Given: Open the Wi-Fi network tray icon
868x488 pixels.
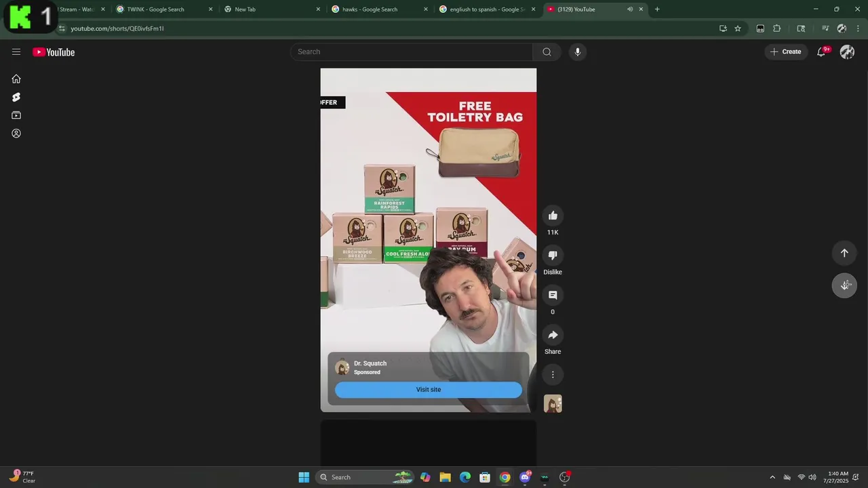Looking at the screenshot, I should click(801, 477).
